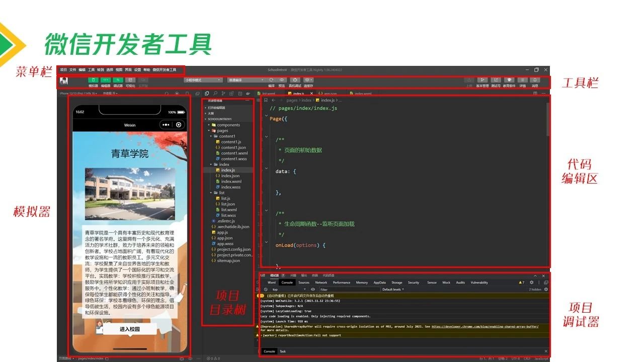Image resolution: width=644 pixels, height=362 pixels.
Task: Switch to the Sources debugger tab
Action: point(304,283)
